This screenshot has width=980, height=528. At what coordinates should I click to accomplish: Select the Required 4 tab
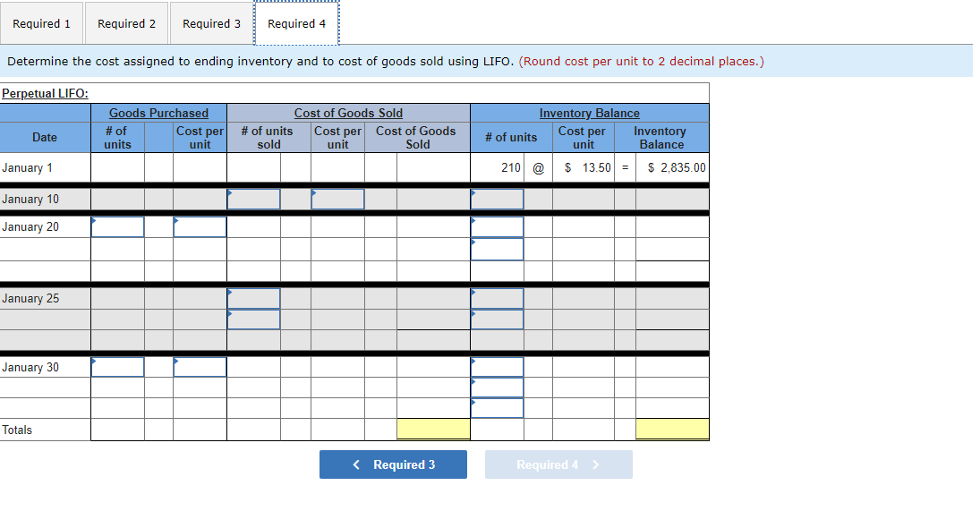pyautogui.click(x=296, y=23)
